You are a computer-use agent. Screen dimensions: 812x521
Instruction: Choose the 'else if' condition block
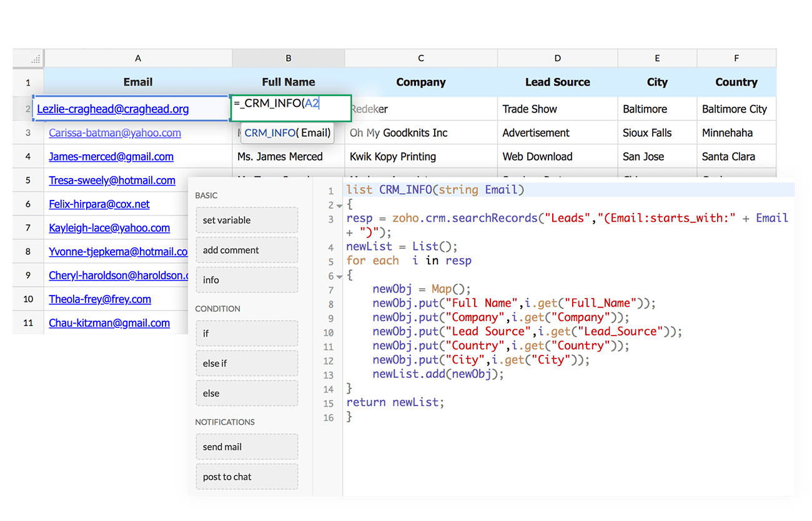pyautogui.click(x=247, y=364)
